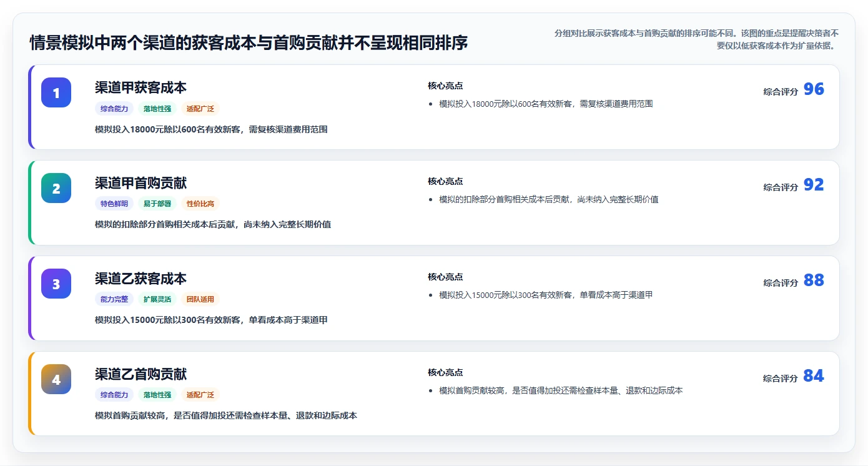Click 适配广泛 tag in 渠道甲获客成本 card

pos(200,109)
